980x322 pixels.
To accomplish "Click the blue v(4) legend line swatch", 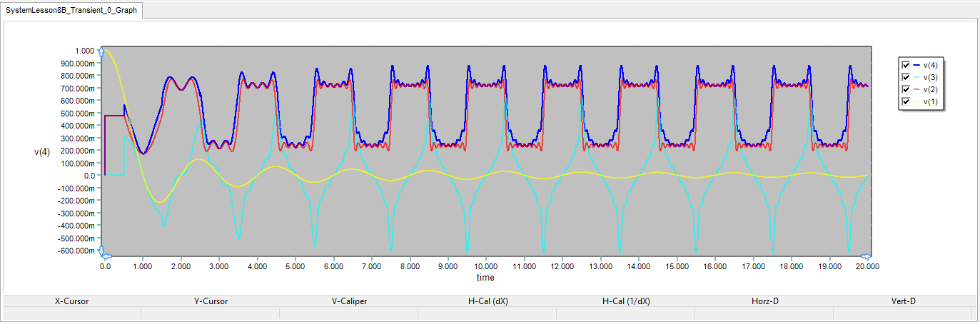I will click(917, 64).
